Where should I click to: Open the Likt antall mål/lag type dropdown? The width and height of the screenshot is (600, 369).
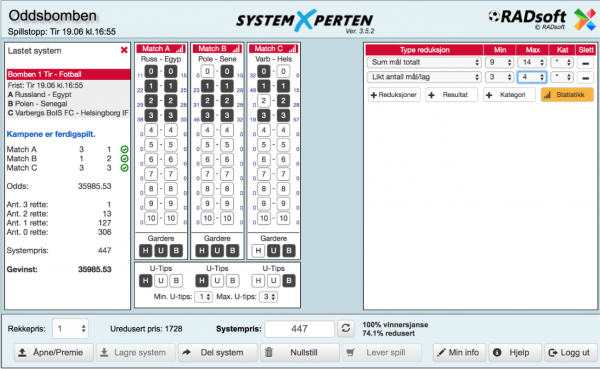[424, 77]
